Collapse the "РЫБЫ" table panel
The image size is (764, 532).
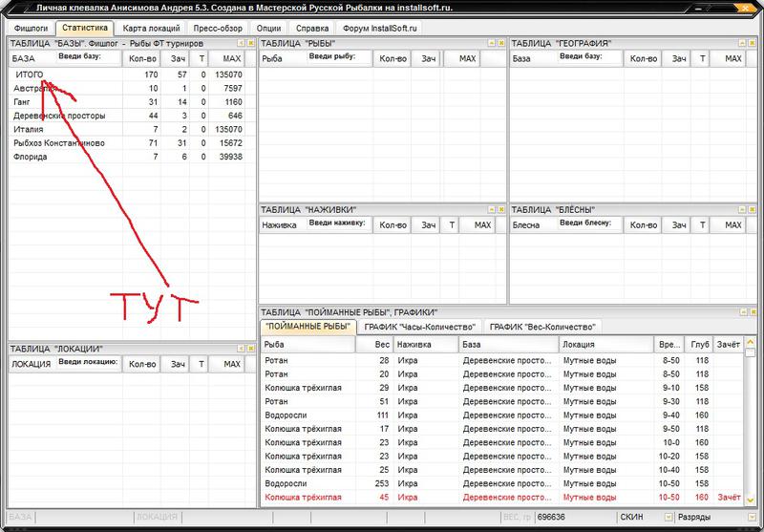coord(489,44)
